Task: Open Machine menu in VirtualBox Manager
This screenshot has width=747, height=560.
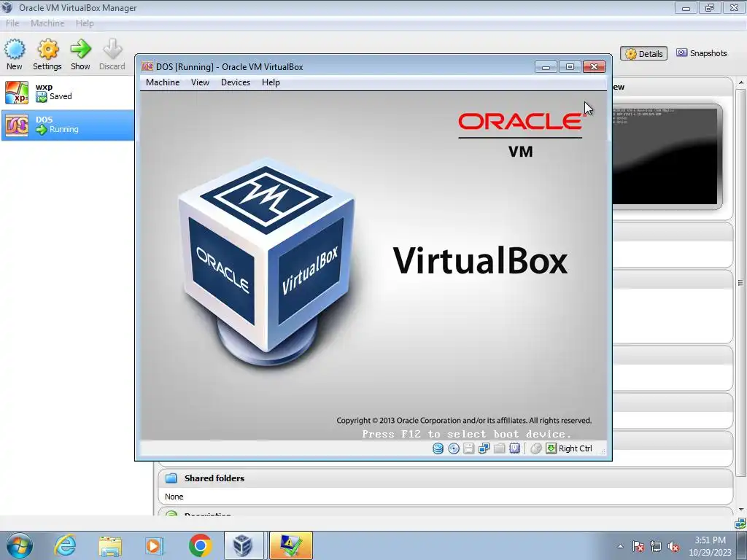Action: [47, 23]
